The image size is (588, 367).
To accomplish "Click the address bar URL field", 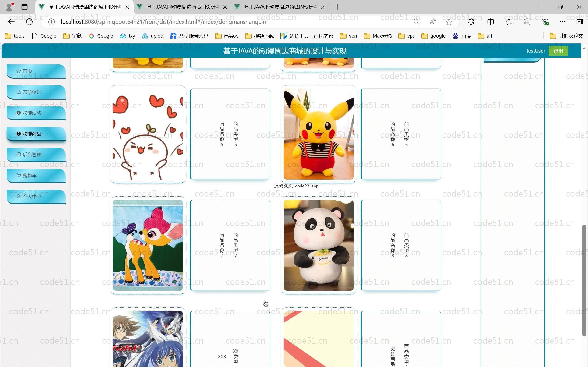I will click(x=163, y=22).
